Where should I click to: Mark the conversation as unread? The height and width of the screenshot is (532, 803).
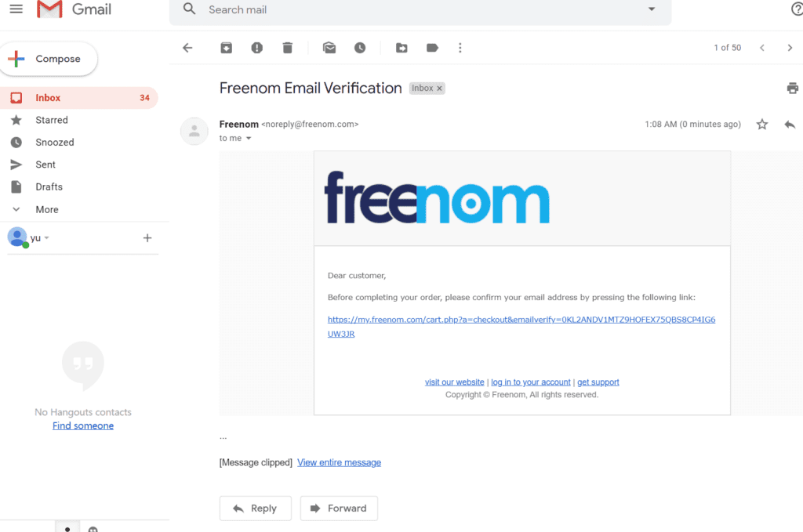click(329, 47)
